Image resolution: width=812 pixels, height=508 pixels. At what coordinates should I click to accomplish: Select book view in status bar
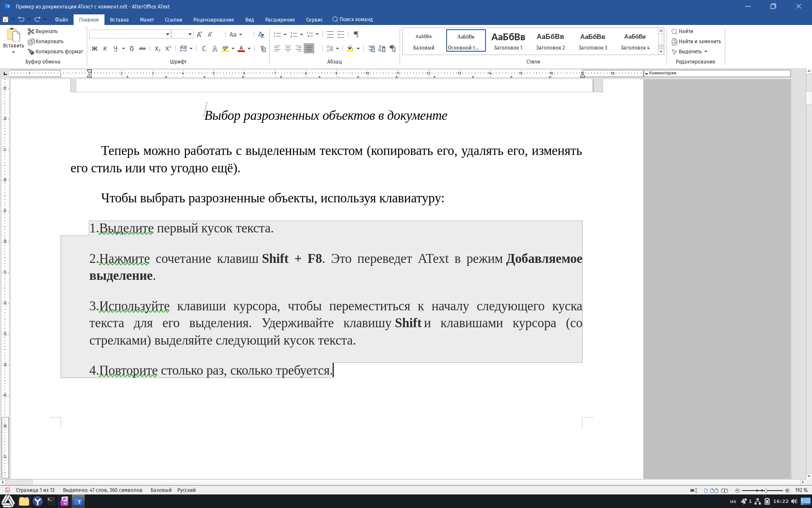click(724, 490)
